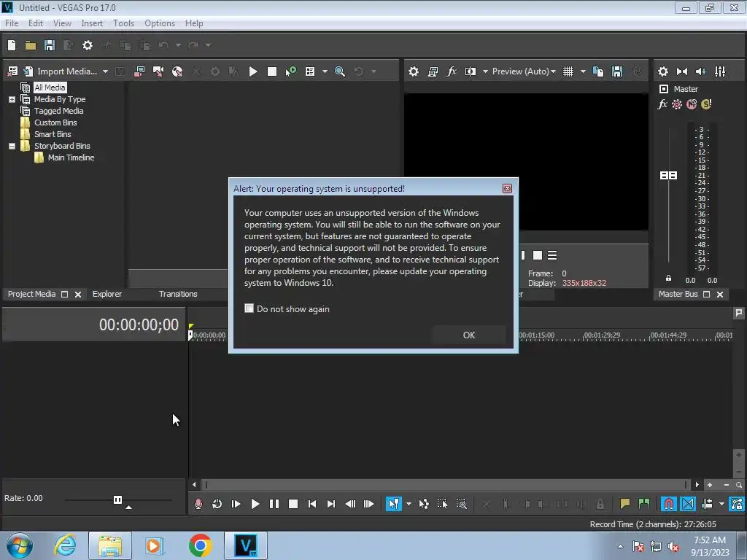Click the Import Media button

point(60,71)
